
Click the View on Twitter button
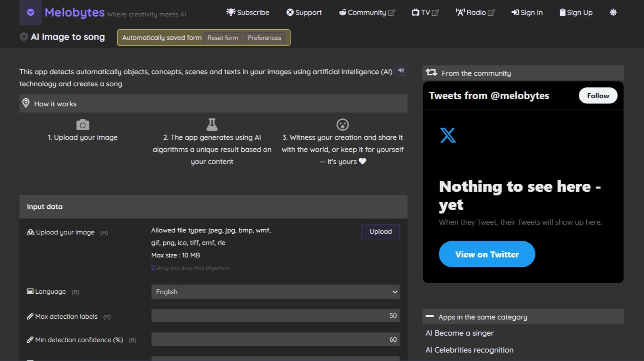pyautogui.click(x=487, y=254)
